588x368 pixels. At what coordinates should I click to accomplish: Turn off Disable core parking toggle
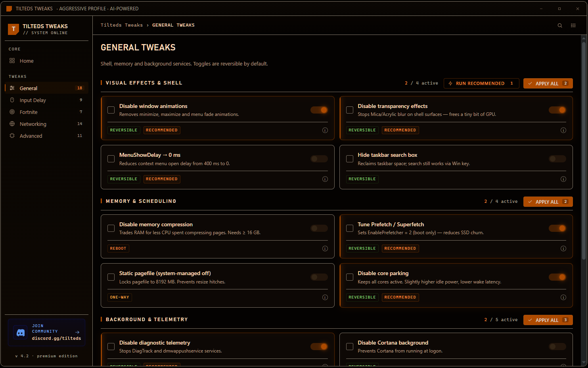tap(557, 277)
